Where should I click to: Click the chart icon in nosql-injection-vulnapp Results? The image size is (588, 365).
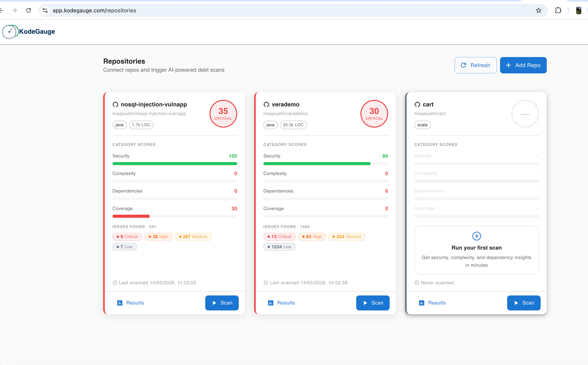tap(120, 303)
